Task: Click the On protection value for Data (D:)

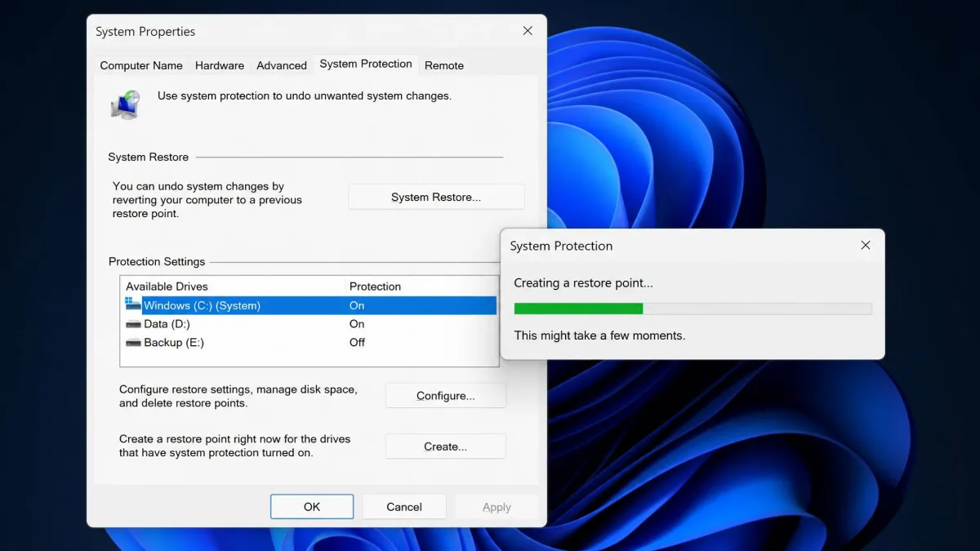Action: [x=357, y=324]
